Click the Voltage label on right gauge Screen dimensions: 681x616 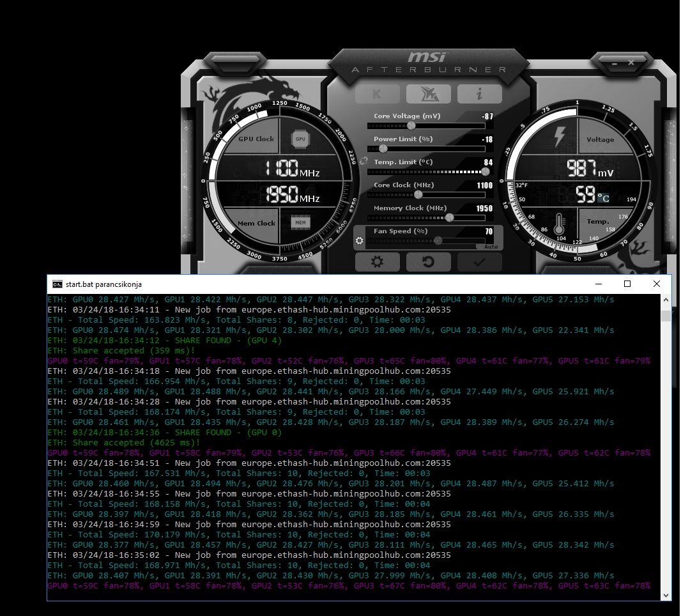pos(601,139)
